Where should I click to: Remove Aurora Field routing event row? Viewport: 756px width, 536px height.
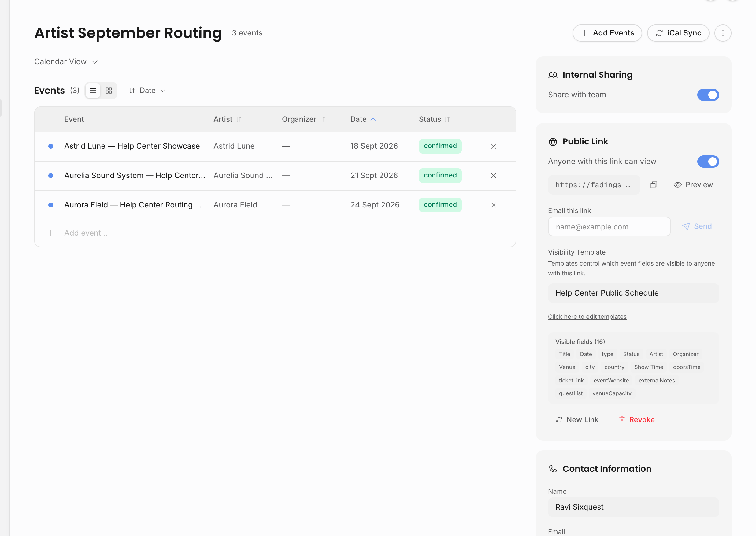(x=493, y=205)
